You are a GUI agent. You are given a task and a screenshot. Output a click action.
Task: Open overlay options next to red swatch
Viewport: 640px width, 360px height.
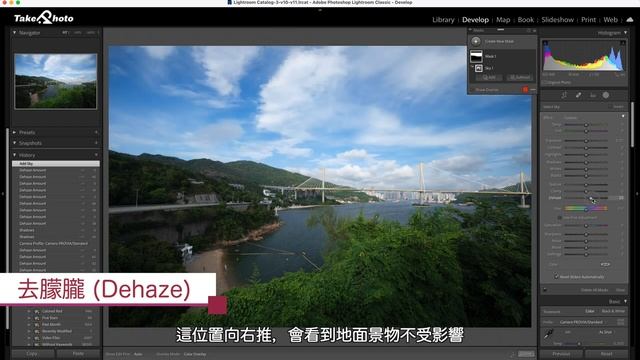coord(533,90)
